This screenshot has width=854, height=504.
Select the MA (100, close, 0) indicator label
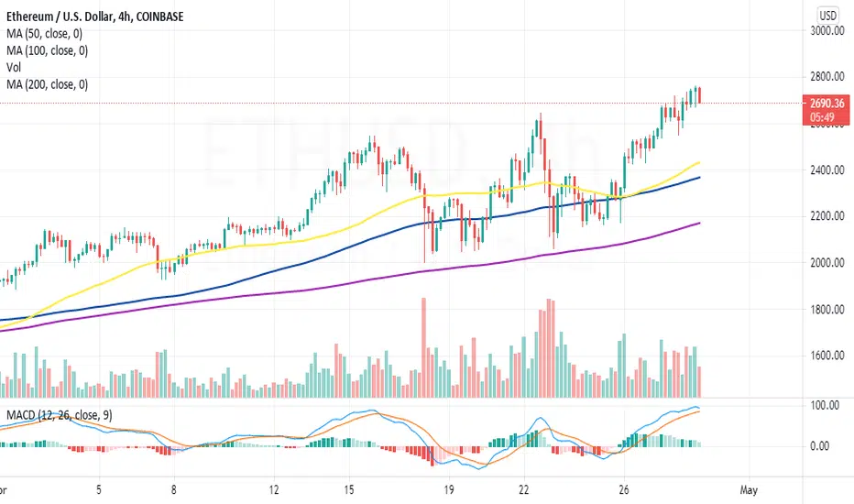[47, 50]
